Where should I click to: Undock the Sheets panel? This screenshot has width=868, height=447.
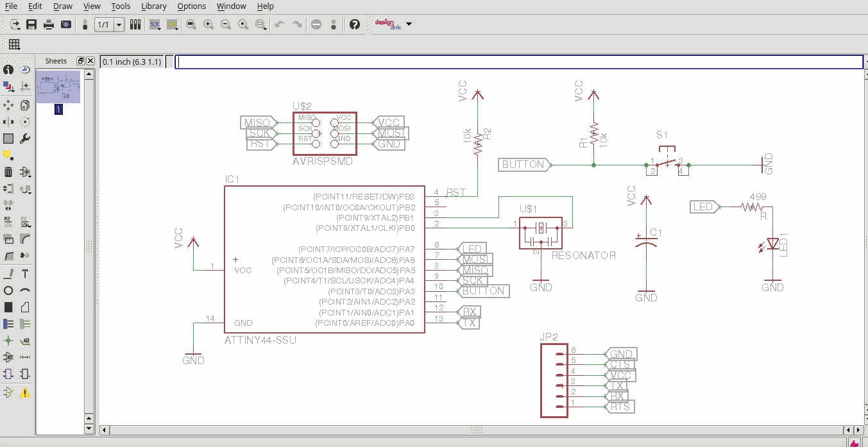[x=81, y=61]
